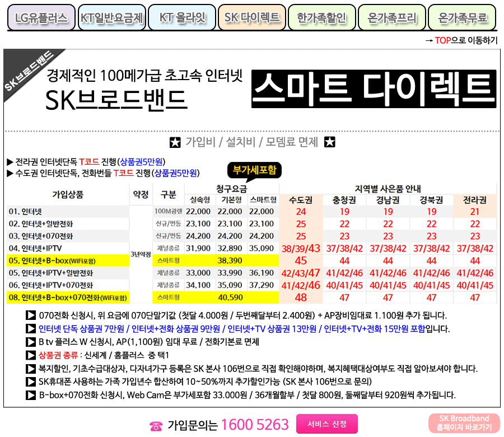
Task: Select the KT 올라잇 tab
Action: [182, 18]
